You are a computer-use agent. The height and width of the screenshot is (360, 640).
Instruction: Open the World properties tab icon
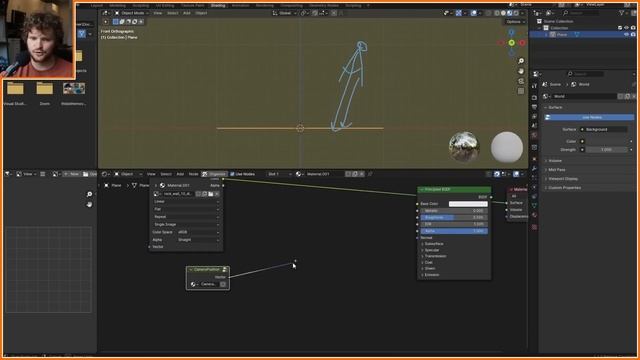534,136
